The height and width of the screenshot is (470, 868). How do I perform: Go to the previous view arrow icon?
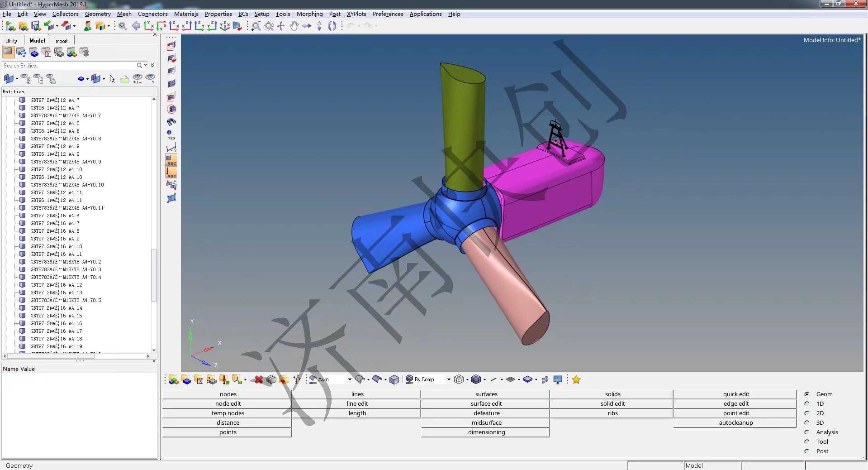tap(136, 26)
